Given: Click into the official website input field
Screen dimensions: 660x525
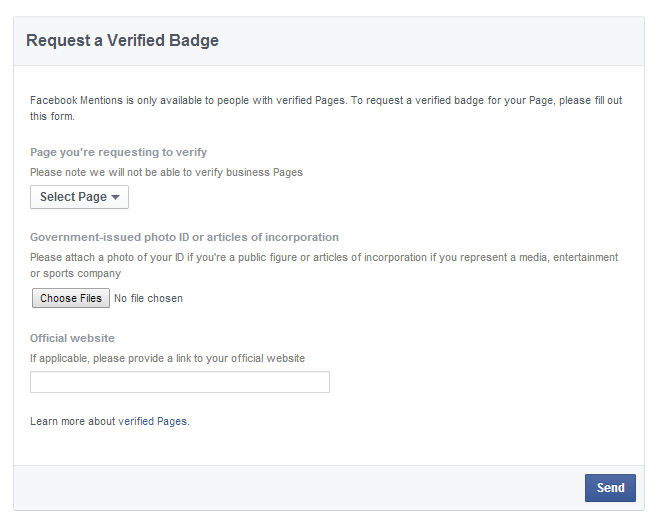Looking at the screenshot, I should pos(180,382).
